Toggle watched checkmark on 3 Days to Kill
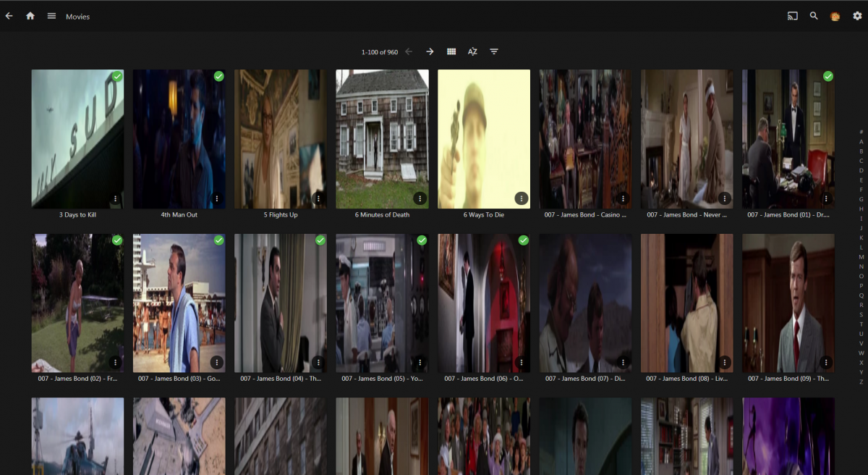The height and width of the screenshot is (475, 868). pyautogui.click(x=117, y=77)
